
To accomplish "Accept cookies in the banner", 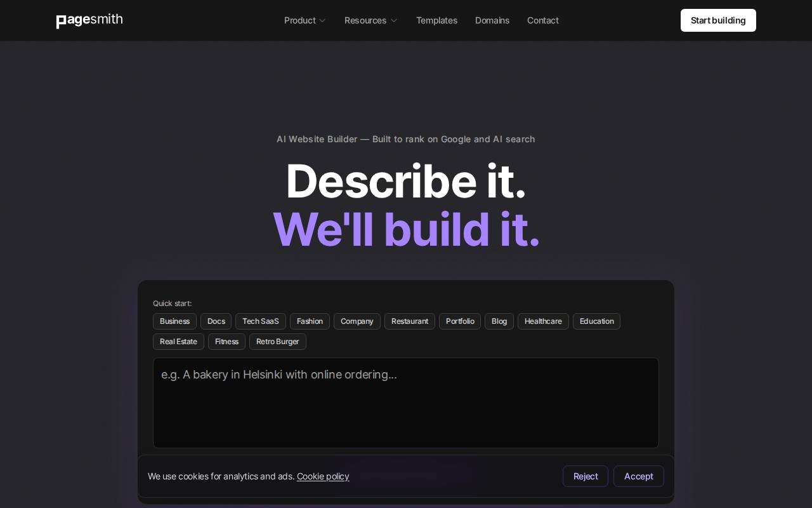I will click(x=639, y=476).
